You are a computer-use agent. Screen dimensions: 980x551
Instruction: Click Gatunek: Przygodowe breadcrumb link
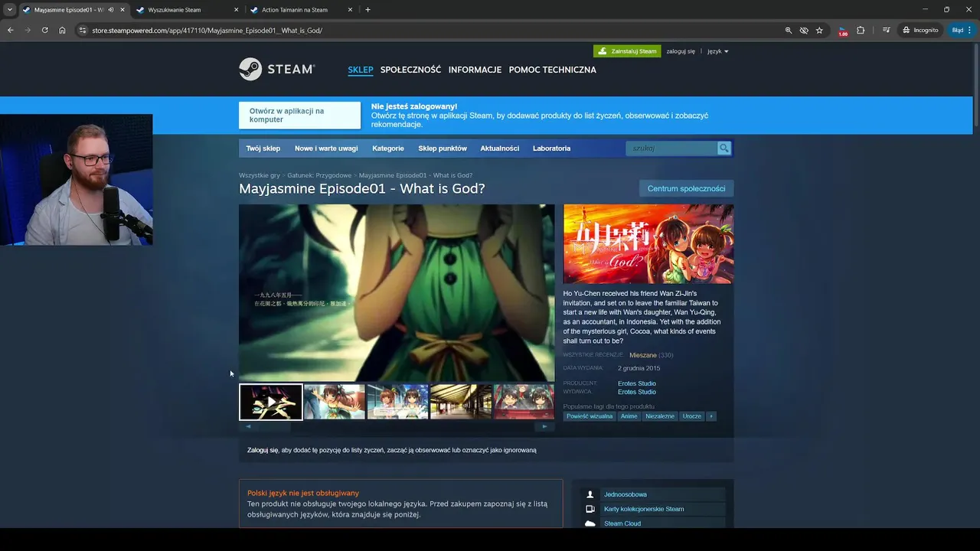(319, 175)
